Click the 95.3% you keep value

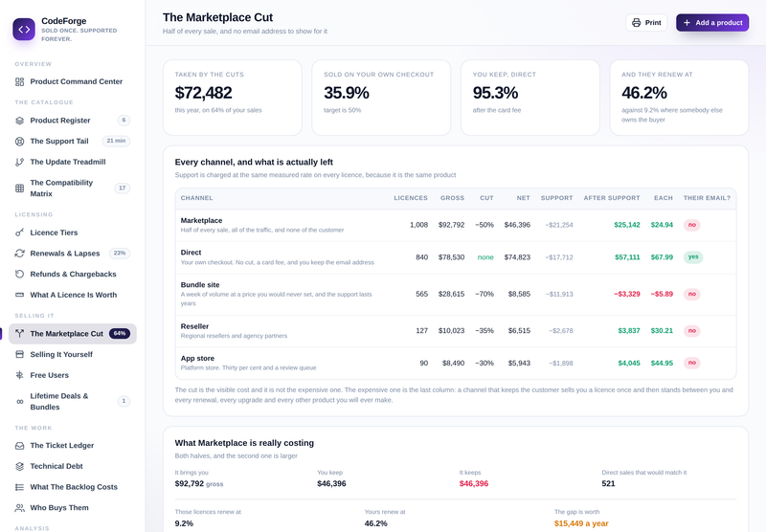495,93
